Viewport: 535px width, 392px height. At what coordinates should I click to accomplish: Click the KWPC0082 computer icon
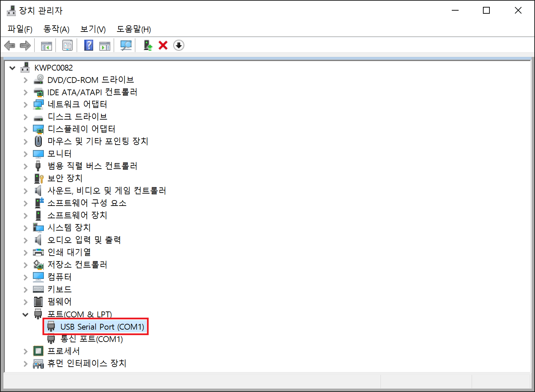coord(25,68)
